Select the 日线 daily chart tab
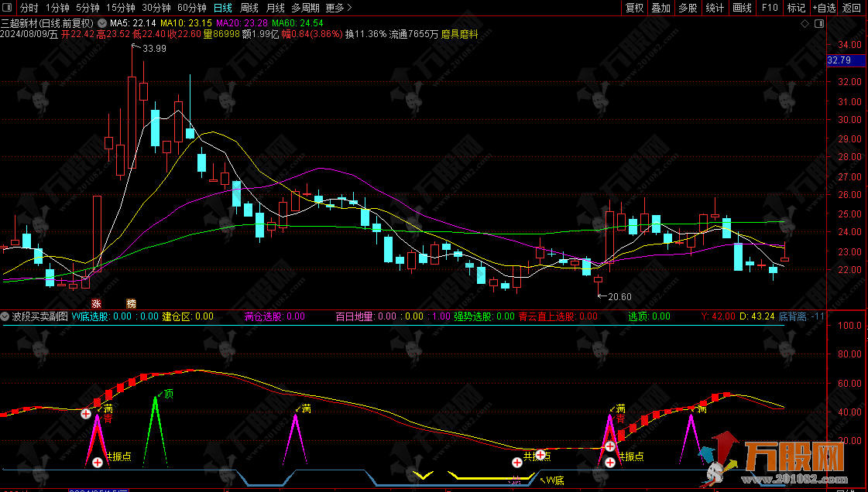The width and height of the screenshot is (868, 492). 222,8
